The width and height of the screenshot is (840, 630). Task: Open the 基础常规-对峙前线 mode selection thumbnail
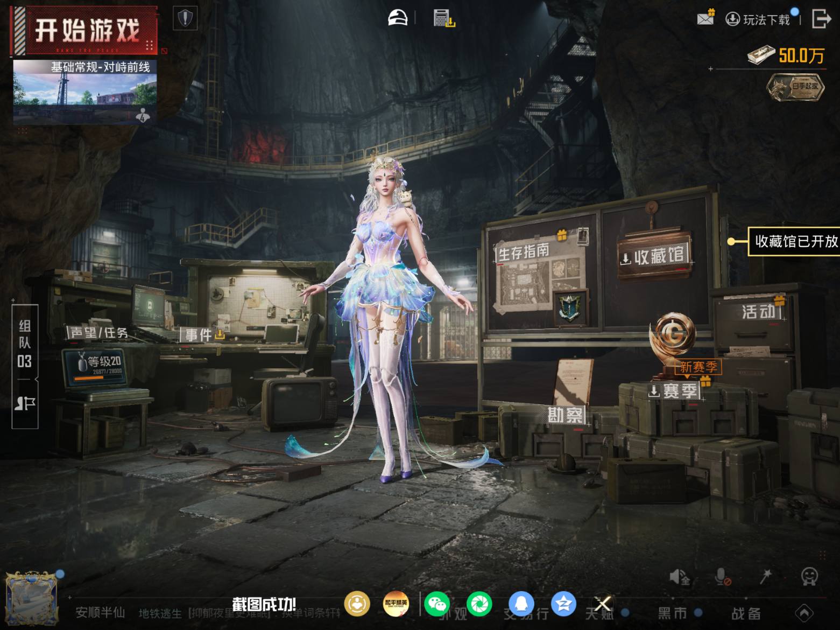pyautogui.click(x=85, y=92)
